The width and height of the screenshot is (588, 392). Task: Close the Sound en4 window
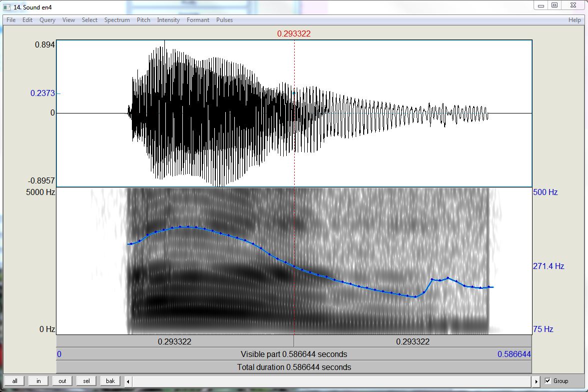[573, 5]
